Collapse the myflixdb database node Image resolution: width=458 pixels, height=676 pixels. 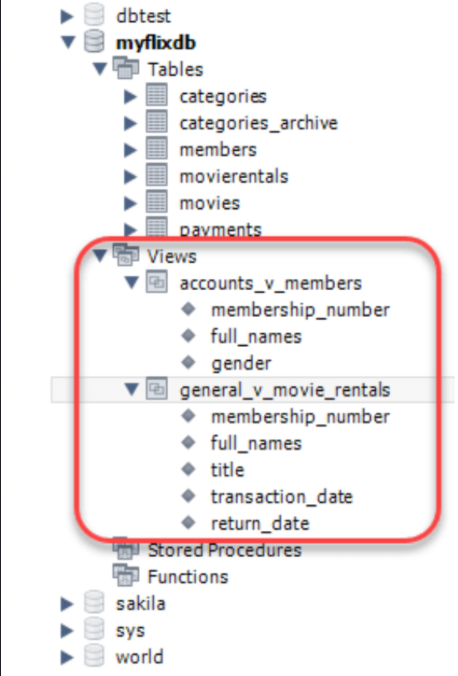[x=68, y=42]
